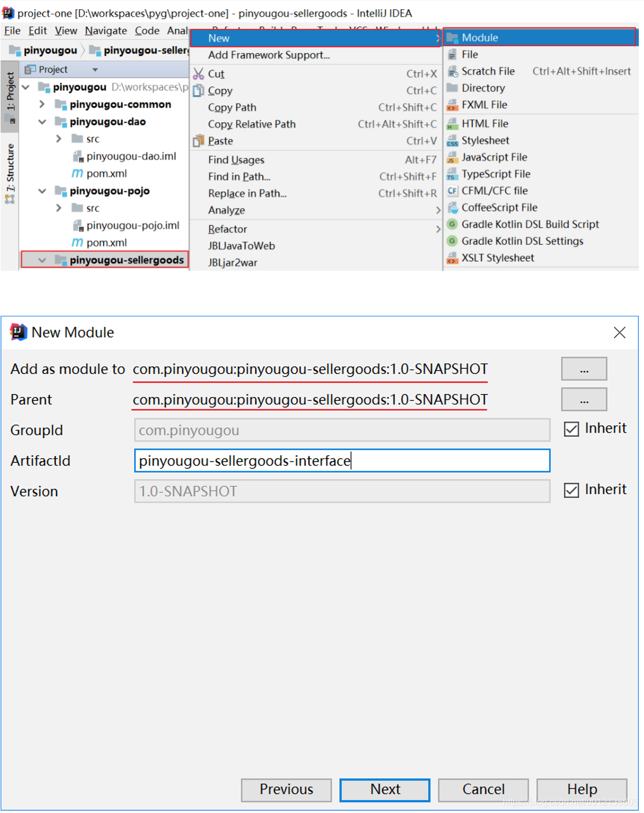Click the ArtifactId input field

(x=342, y=461)
